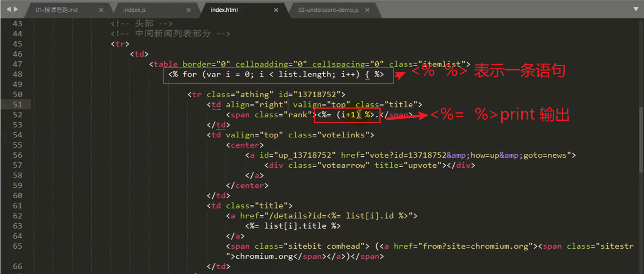This screenshot has width=644, height=274.
Task: Click line number 56 in the gutter
Action: [17, 155]
